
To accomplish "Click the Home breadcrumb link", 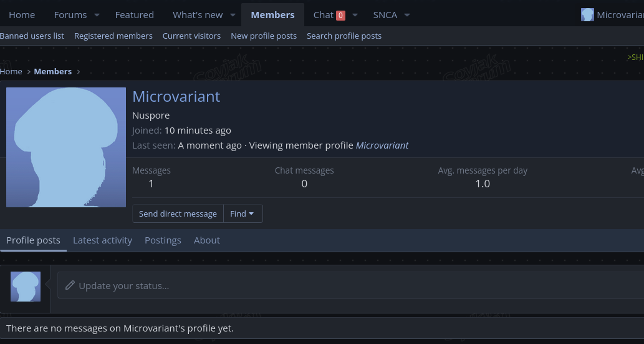I will coord(11,72).
